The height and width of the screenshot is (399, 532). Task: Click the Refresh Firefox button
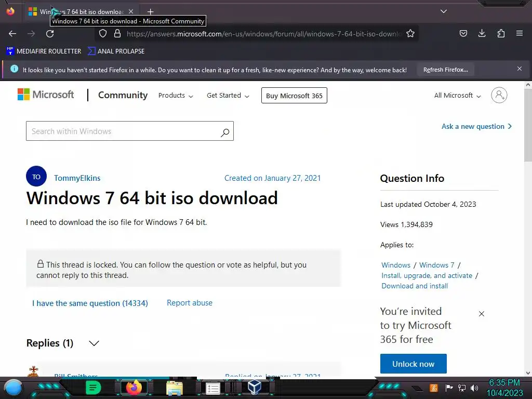click(x=445, y=70)
